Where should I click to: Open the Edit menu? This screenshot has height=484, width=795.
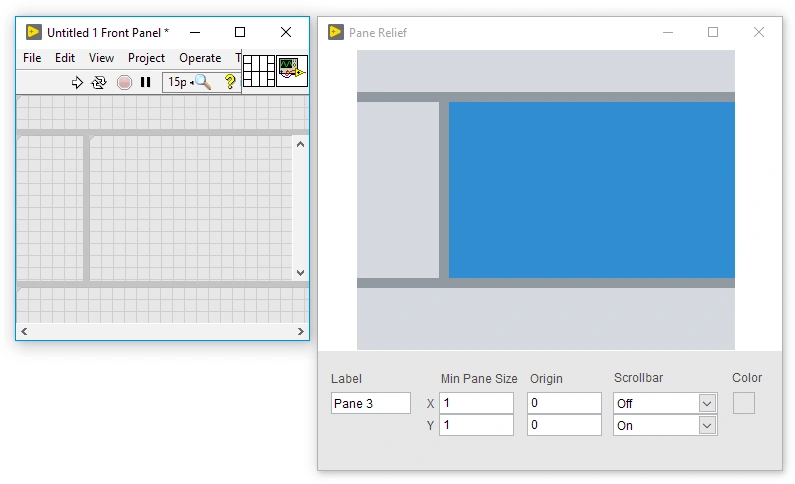pos(65,58)
